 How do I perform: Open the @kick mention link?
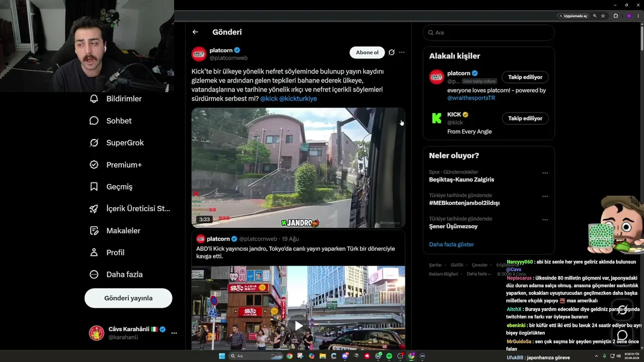click(269, 99)
